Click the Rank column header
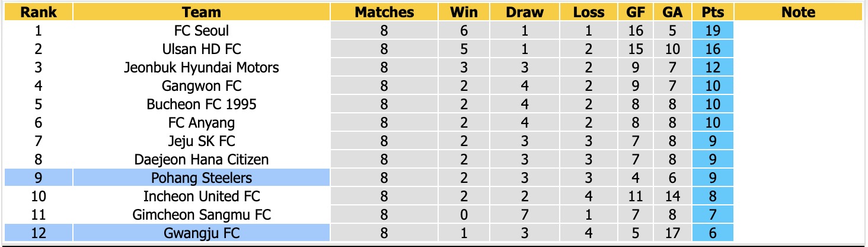868x247 pixels. tap(39, 12)
